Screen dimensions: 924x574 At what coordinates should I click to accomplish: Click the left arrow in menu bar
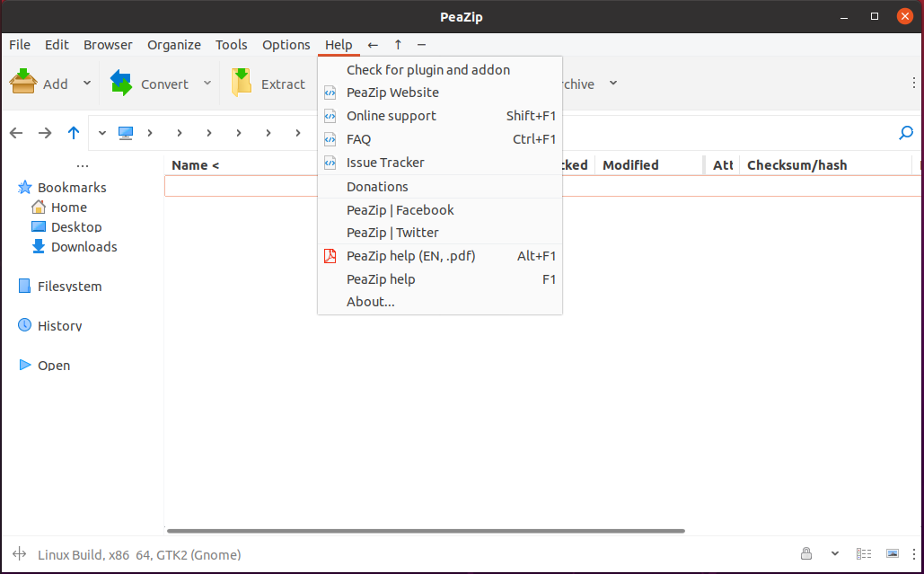pos(373,45)
